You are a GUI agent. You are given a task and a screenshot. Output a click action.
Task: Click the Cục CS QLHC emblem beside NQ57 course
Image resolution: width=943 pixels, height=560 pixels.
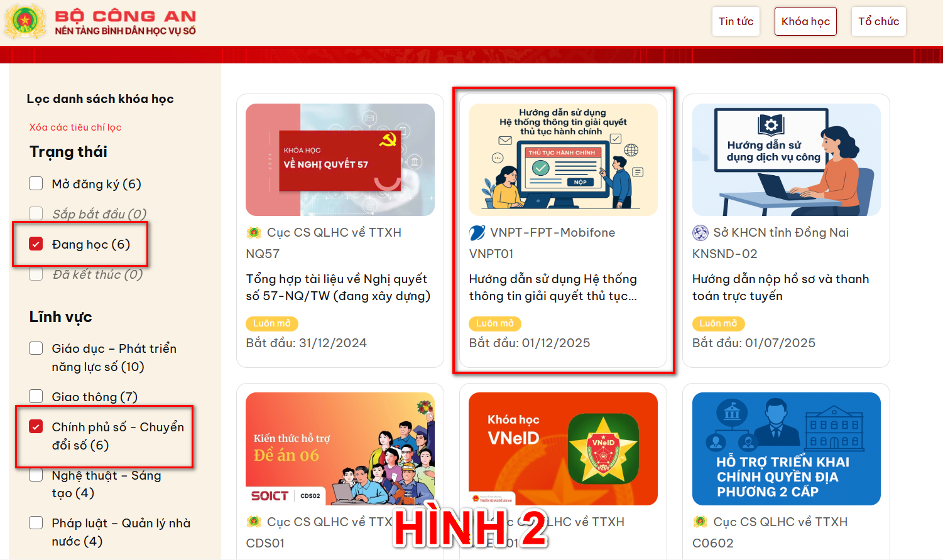pyautogui.click(x=254, y=233)
